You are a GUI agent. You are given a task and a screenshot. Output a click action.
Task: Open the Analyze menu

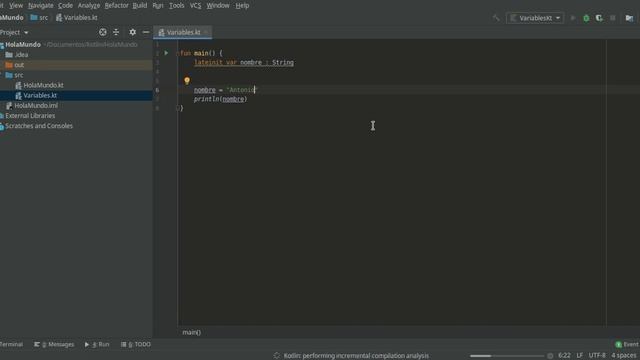point(89,5)
